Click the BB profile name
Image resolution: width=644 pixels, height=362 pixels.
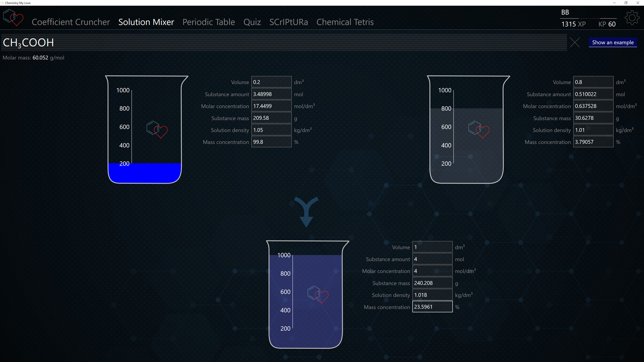click(565, 12)
